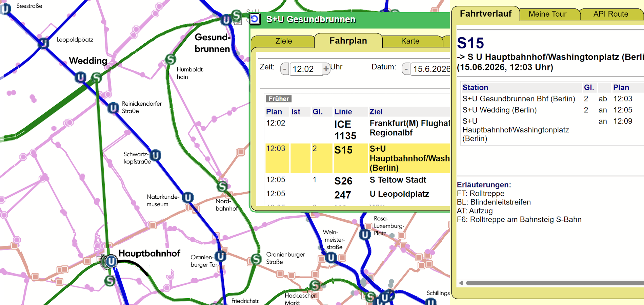Switch to the API Route tab
The image size is (644, 305).
610,14
